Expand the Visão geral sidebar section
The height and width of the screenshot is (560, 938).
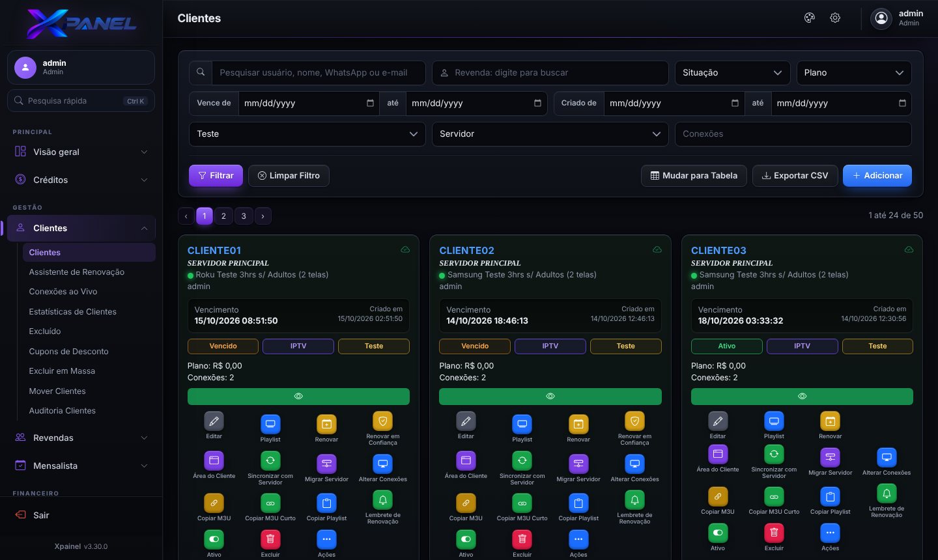coord(81,152)
